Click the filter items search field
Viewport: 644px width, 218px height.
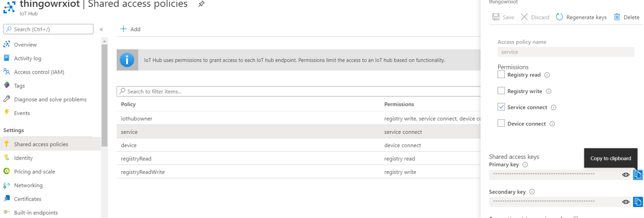(293, 91)
